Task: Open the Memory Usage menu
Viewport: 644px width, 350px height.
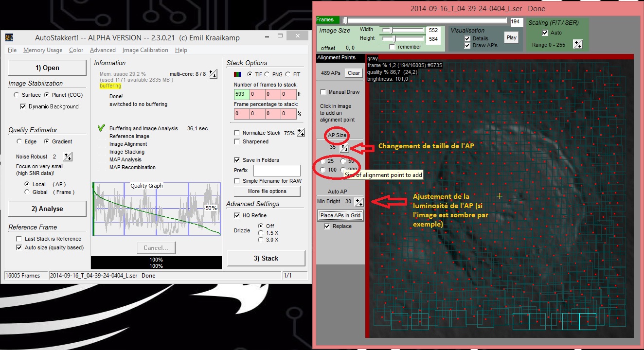Action: click(43, 50)
